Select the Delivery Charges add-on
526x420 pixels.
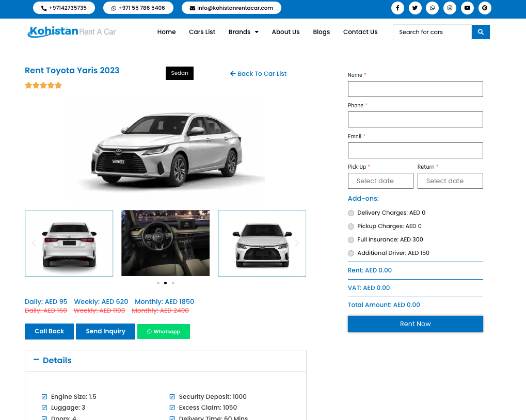[x=351, y=213]
